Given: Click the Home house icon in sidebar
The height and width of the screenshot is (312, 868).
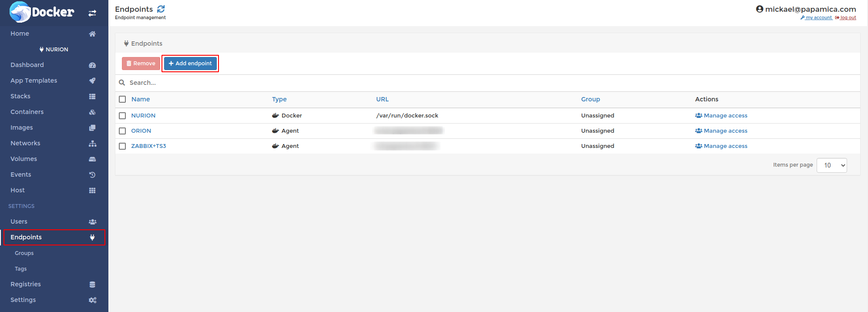Looking at the screenshot, I should 92,34.
